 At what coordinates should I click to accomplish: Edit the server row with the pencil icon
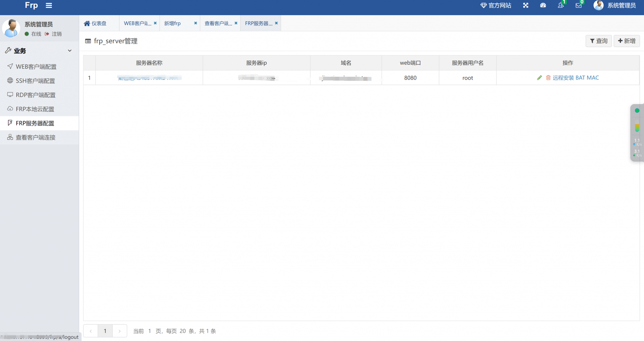pyautogui.click(x=539, y=77)
